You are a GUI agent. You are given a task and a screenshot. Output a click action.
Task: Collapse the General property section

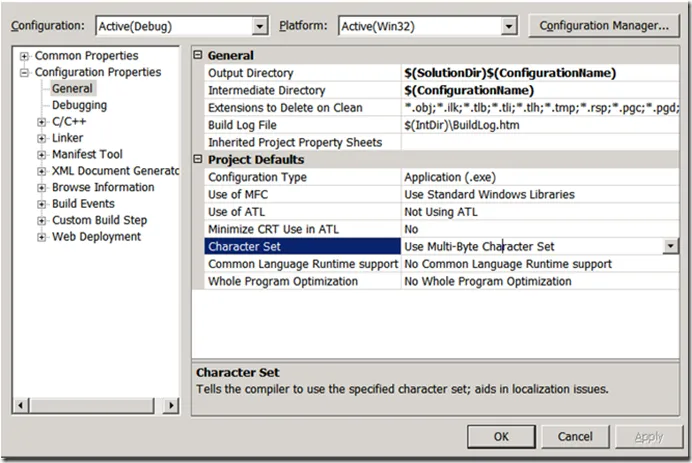coord(198,56)
